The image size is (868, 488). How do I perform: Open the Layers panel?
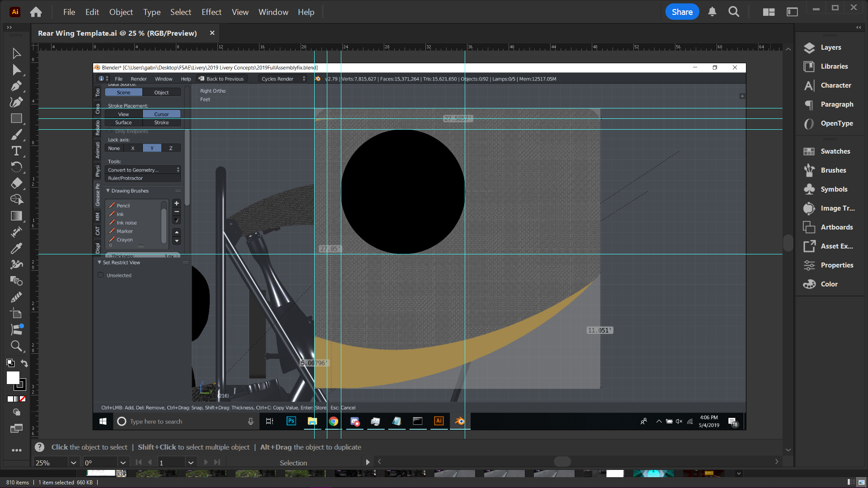tap(830, 47)
